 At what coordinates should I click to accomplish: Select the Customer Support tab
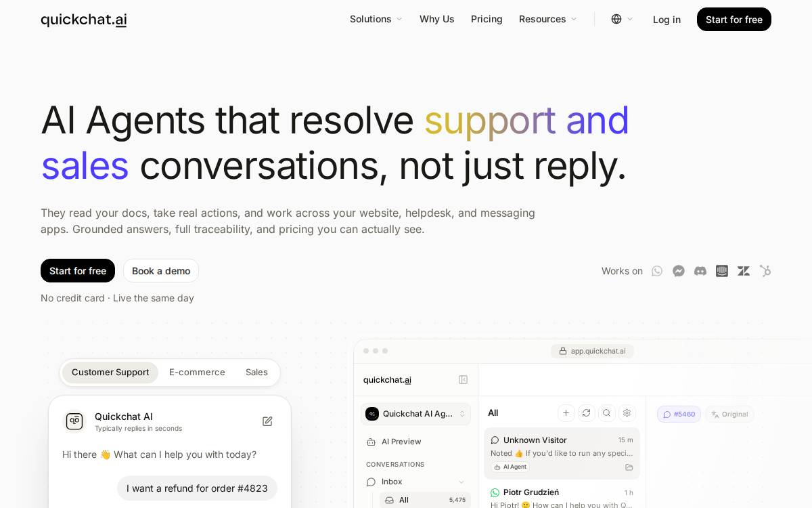(110, 373)
